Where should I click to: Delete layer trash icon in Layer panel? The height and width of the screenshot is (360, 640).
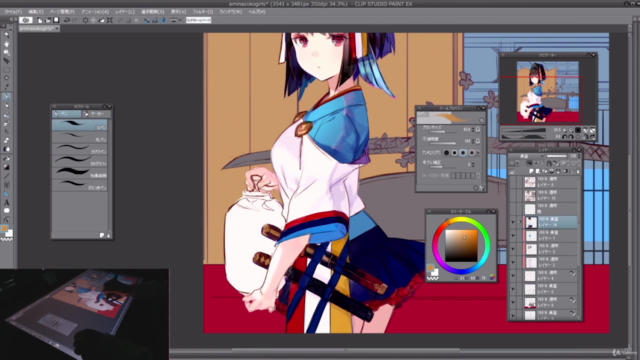coord(578,171)
